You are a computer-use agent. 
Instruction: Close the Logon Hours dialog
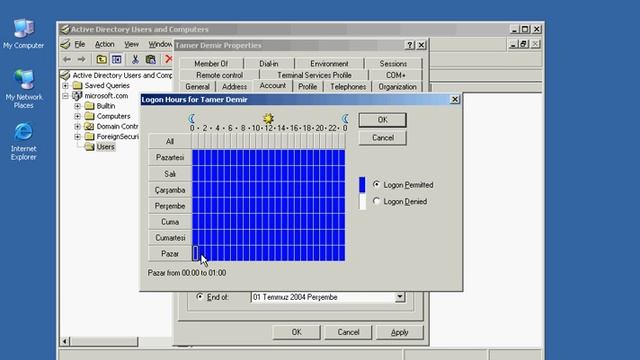click(455, 99)
